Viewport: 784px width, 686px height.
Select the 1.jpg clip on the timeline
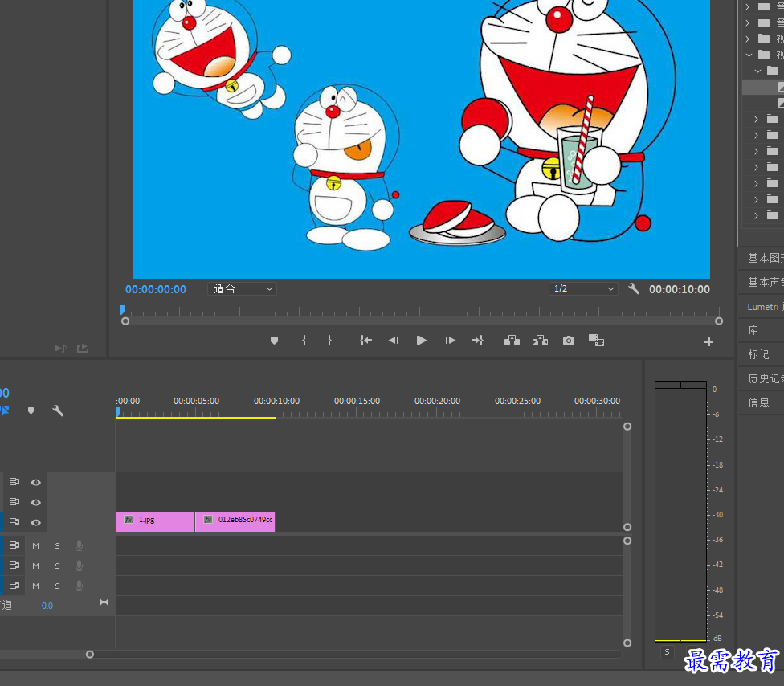[x=155, y=522]
